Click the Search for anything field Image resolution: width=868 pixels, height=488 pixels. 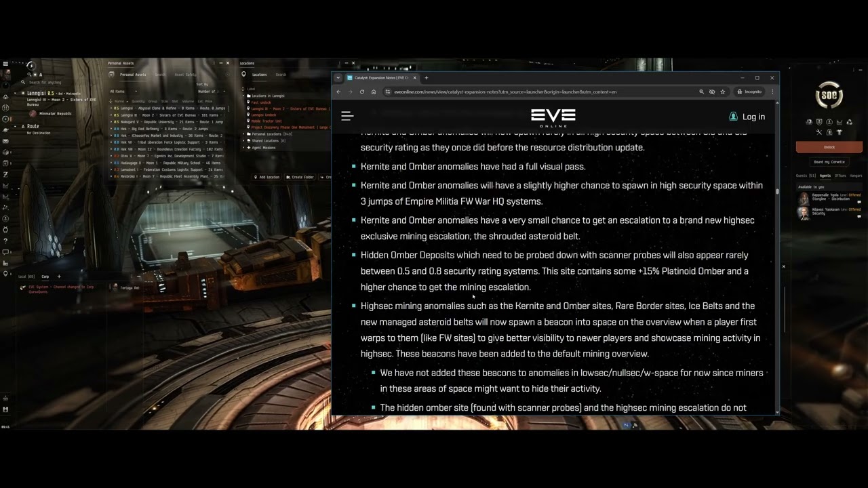tap(45, 82)
